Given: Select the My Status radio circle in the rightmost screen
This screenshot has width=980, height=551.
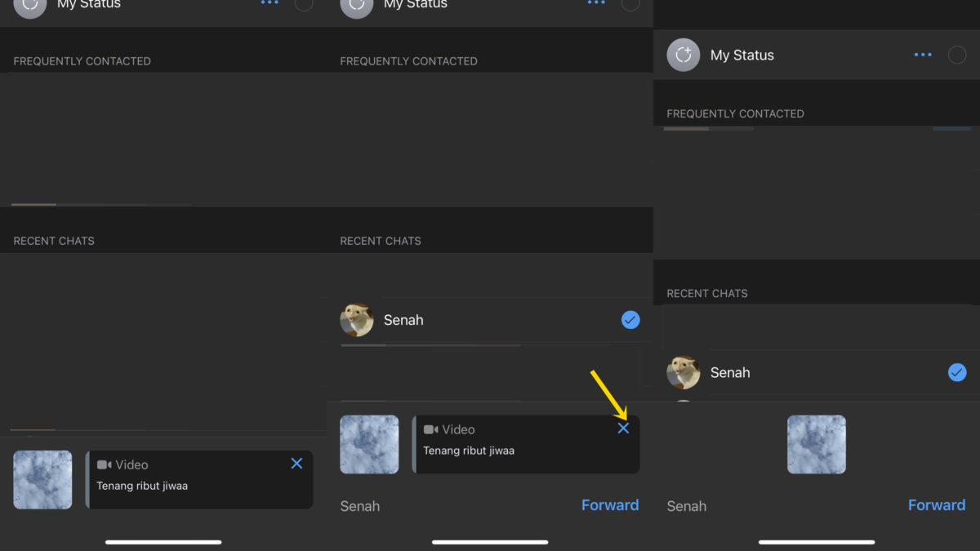Looking at the screenshot, I should click(957, 56).
